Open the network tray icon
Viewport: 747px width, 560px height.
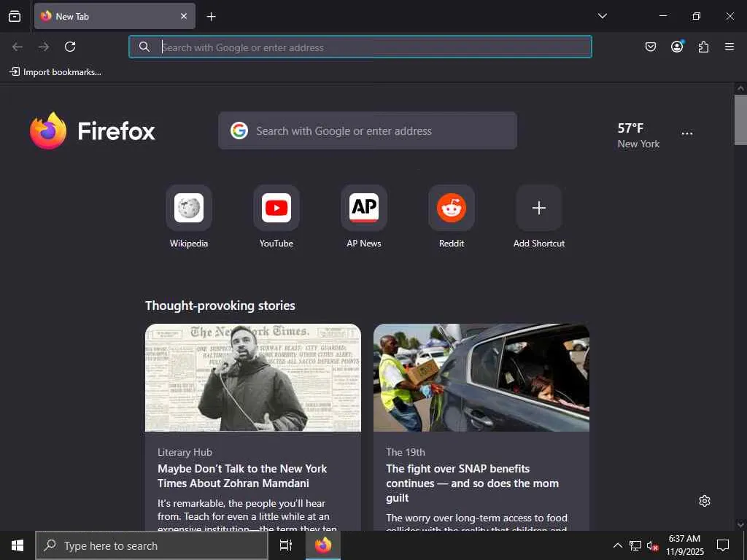pos(635,545)
